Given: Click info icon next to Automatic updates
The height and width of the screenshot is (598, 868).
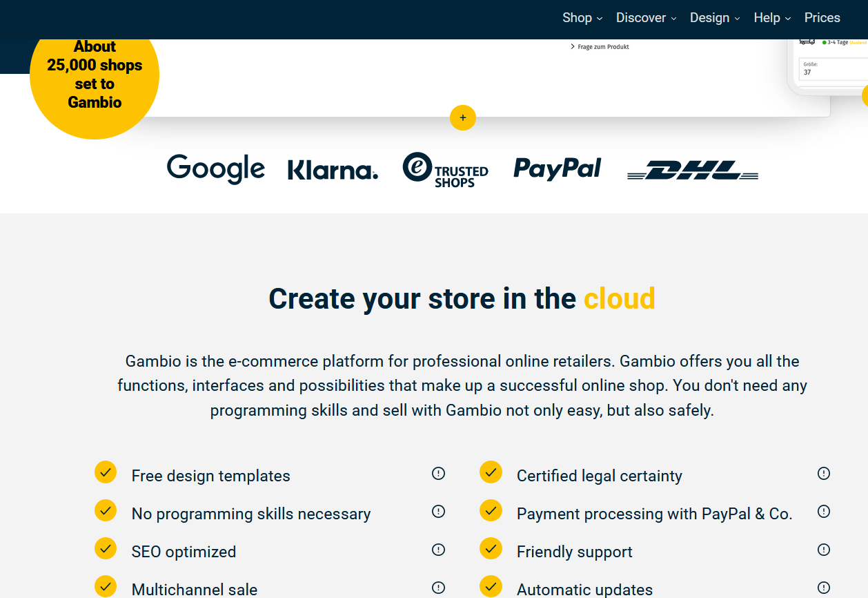Looking at the screenshot, I should click(x=823, y=588).
